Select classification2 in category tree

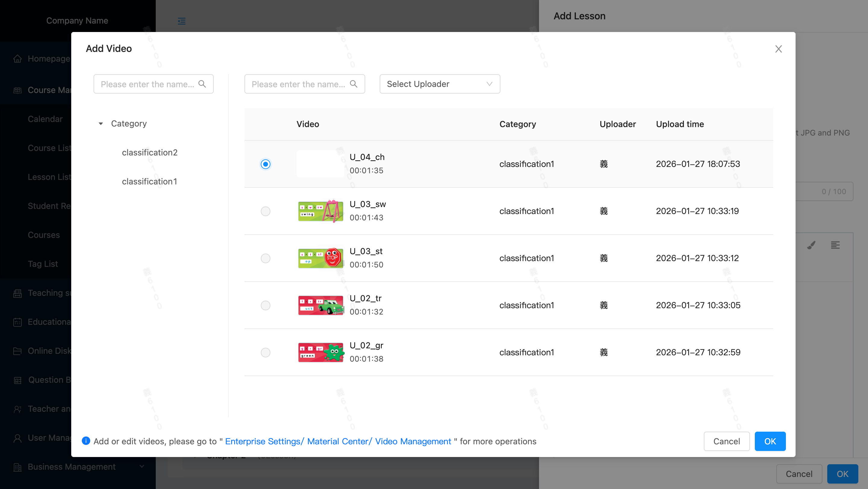coord(150,153)
